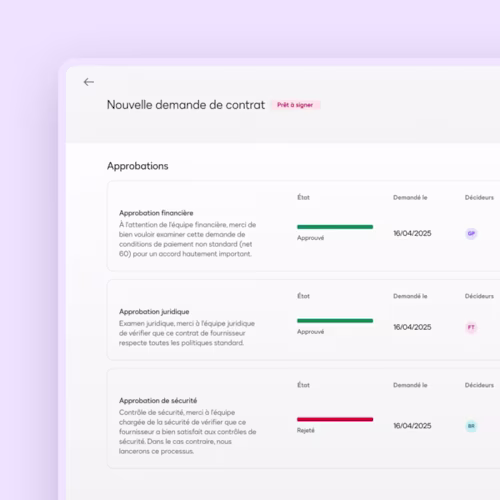Click the green progress bar for Approbation juridique

(335, 321)
